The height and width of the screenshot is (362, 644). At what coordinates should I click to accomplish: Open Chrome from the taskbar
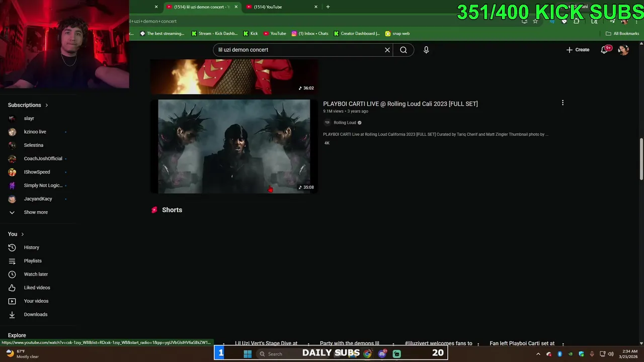tap(368, 354)
